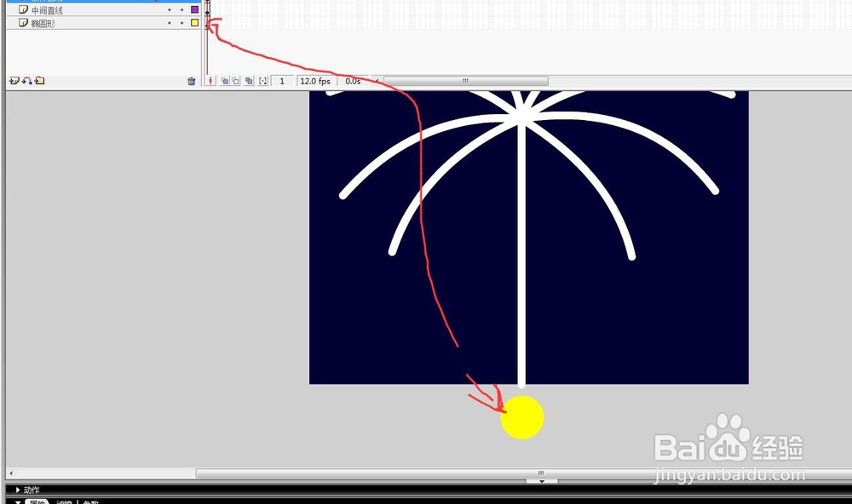This screenshot has width=852, height=504.
Task: Click the Delete Layer trash icon
Action: 191,82
